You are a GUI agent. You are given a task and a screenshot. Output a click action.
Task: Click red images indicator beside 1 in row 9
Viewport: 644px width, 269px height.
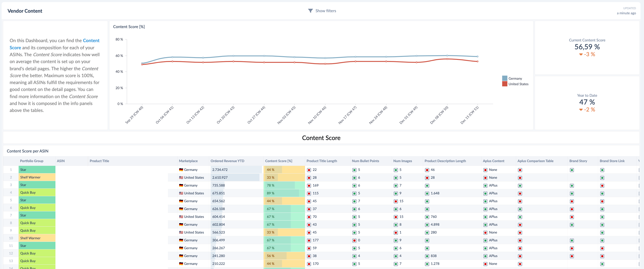(x=396, y=232)
